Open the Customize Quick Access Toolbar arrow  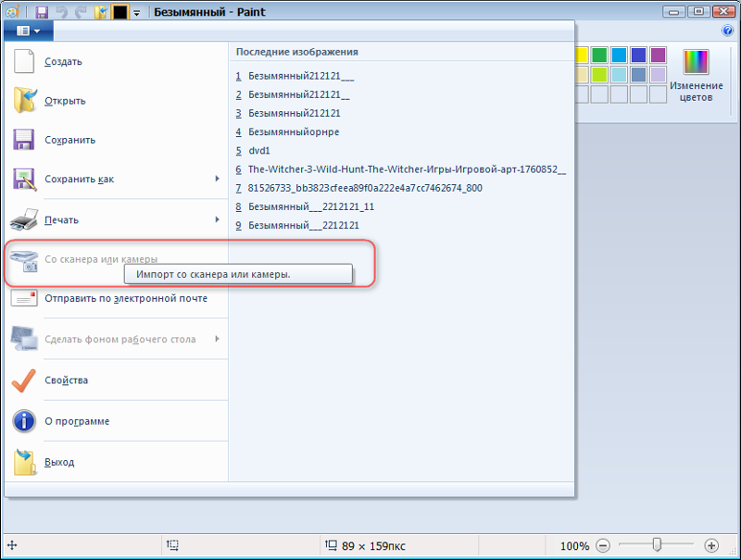coord(136,13)
